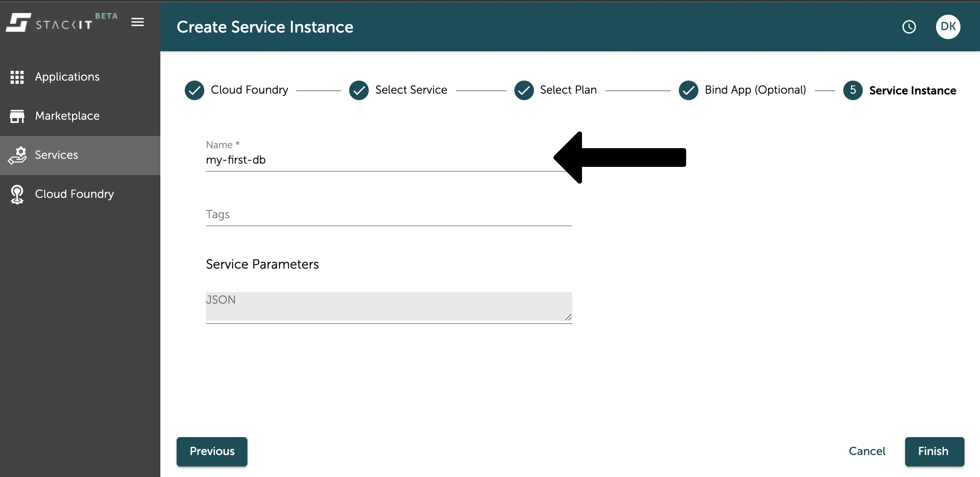Select the Services sidebar icon
The height and width of the screenshot is (477, 980).
[x=17, y=155]
